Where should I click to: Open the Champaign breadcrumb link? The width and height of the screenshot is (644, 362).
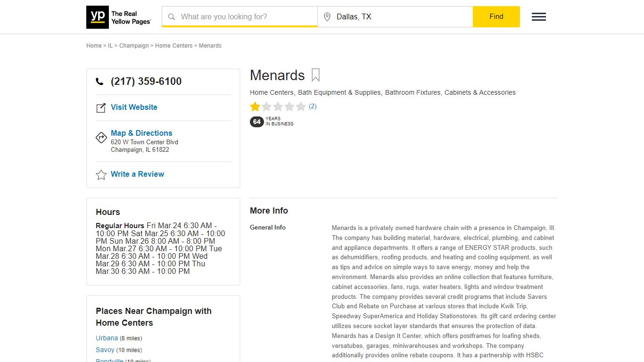click(x=134, y=46)
